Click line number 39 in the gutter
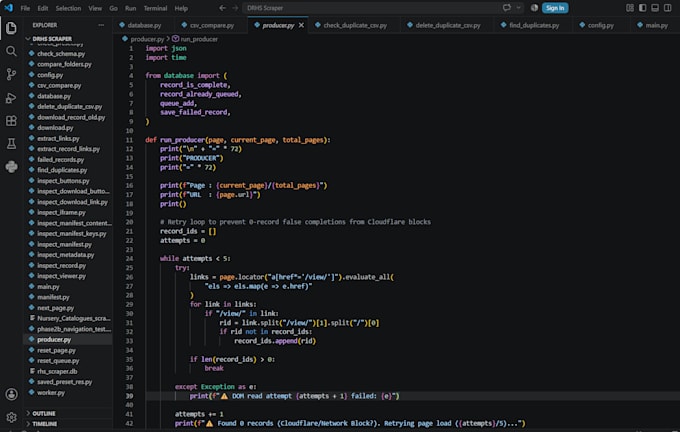The height and width of the screenshot is (432, 680). pos(129,396)
